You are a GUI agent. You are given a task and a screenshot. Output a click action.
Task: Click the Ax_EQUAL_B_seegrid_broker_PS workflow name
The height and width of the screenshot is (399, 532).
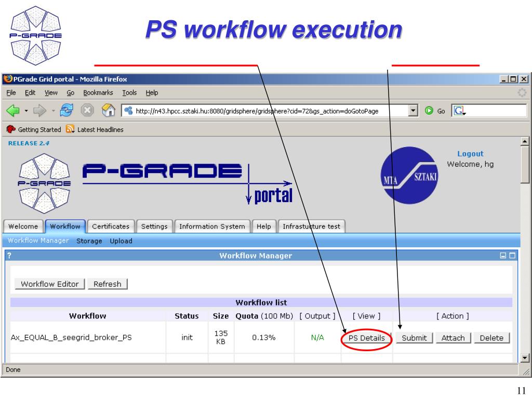coord(71,338)
